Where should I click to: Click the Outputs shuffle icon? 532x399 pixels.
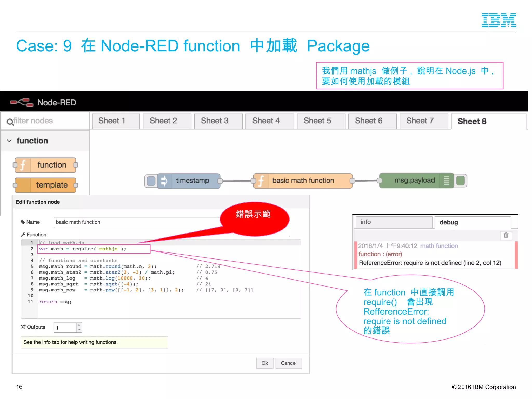(23, 327)
